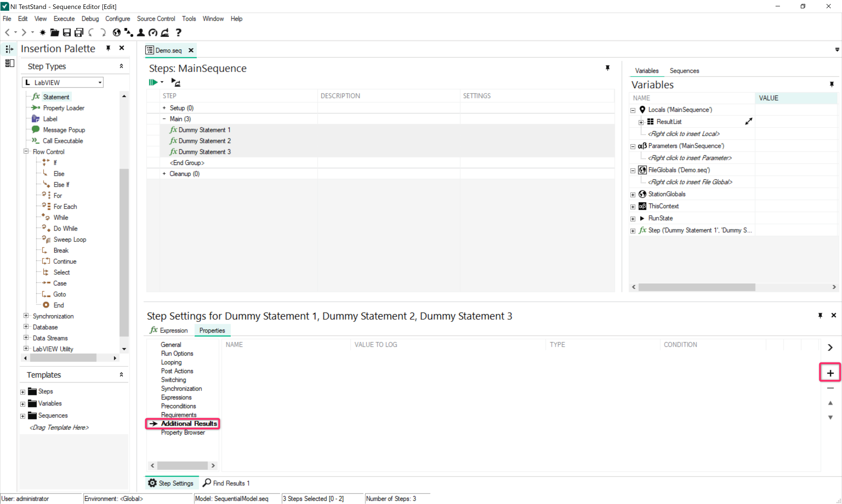842x504 pixels.
Task: Expand the RunState variables node
Action: point(633,219)
